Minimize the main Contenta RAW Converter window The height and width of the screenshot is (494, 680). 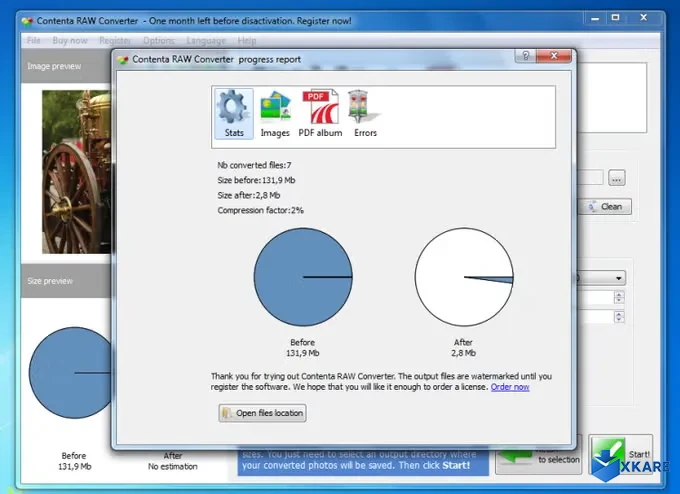click(x=595, y=19)
